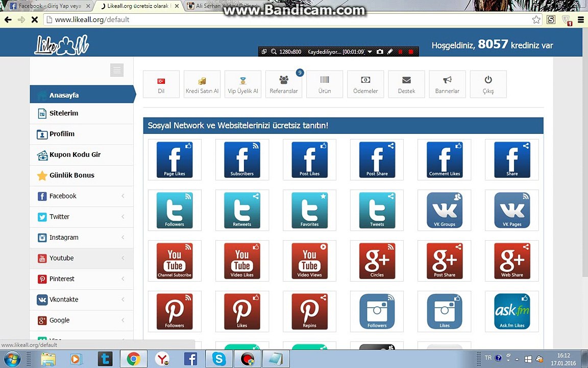Select VK Pages tile
Viewport: 588px width, 368px height.
click(512, 210)
